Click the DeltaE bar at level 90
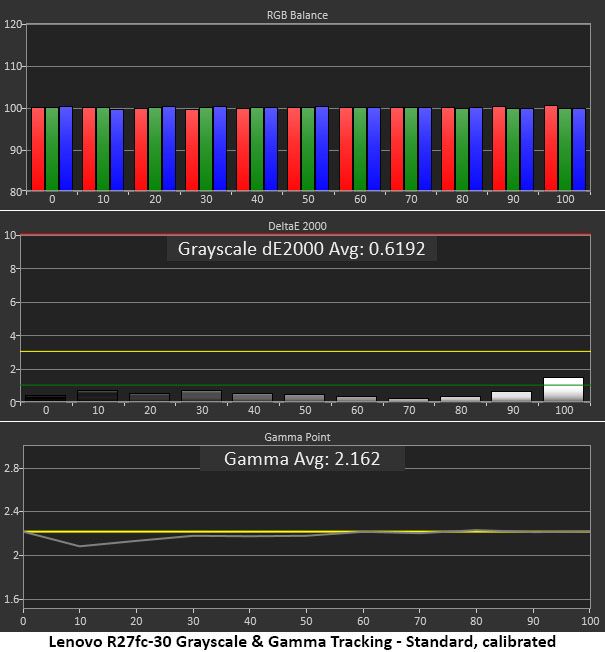Image resolution: width=605 pixels, height=652 pixels. [x=511, y=396]
